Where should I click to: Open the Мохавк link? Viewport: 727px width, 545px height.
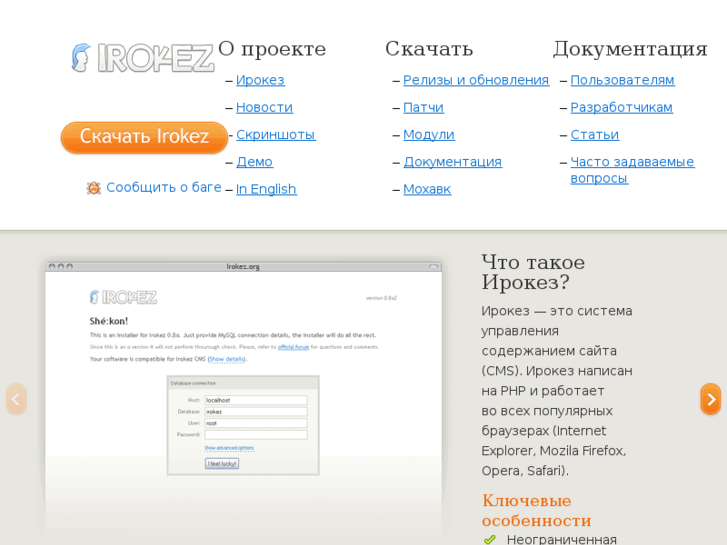point(427,189)
